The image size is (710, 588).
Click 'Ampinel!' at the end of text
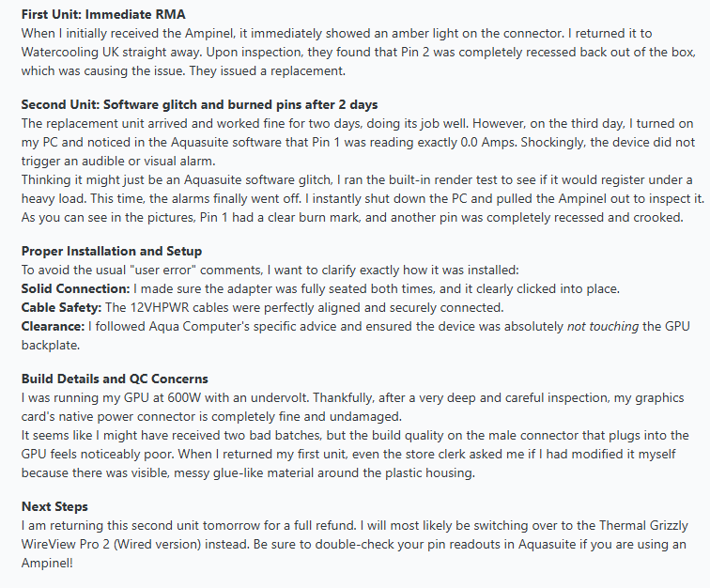47,563
